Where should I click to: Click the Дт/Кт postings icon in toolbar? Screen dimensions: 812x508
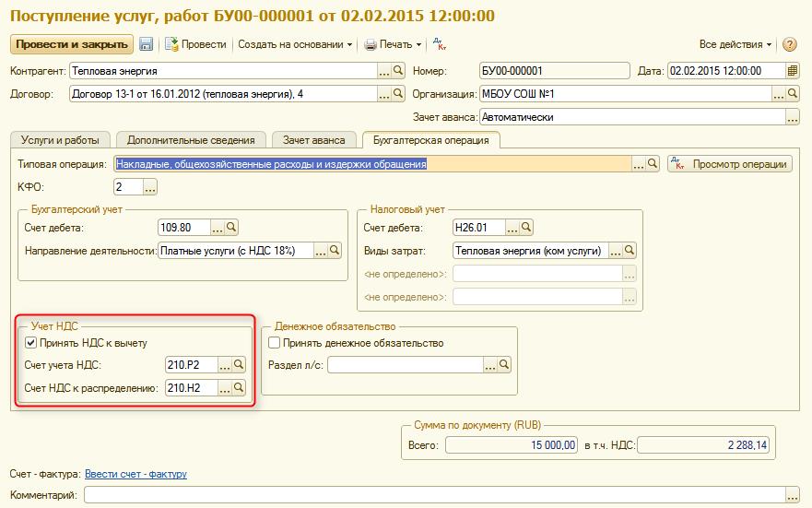pyautogui.click(x=439, y=44)
